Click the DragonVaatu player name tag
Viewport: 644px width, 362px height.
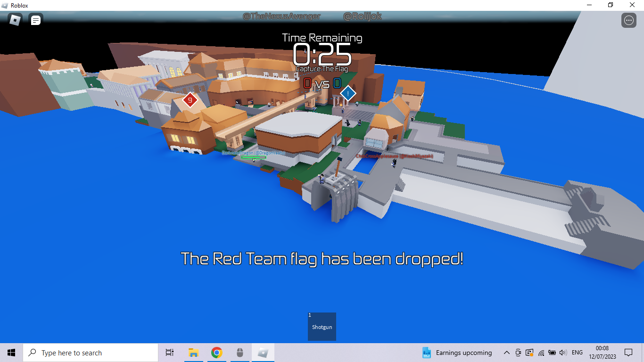(254, 153)
